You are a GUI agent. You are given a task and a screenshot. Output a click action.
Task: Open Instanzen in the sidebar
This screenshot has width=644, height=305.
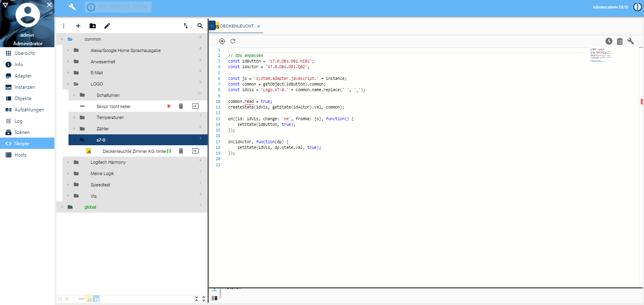(x=27, y=87)
